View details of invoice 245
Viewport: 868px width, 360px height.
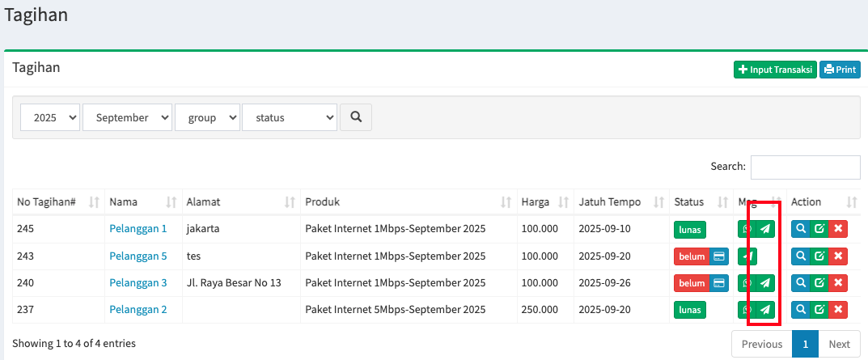point(800,229)
